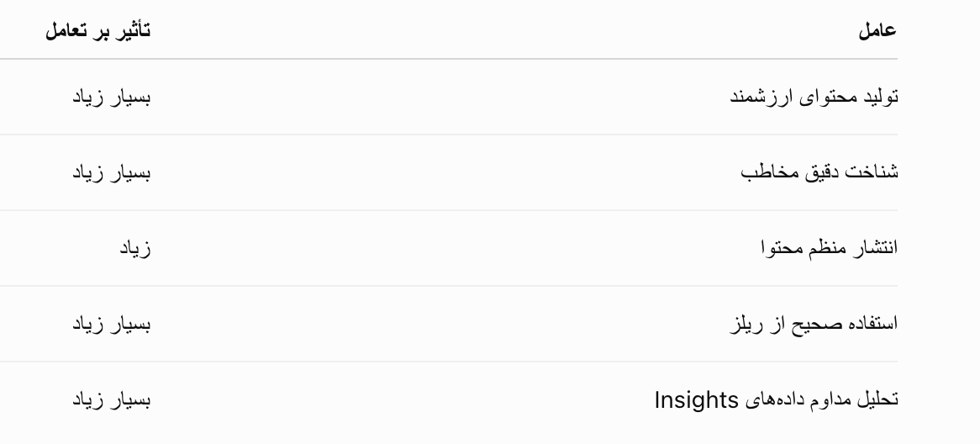Select the "انتشار منظم محتوا" factor cell
Viewport: 980px width, 444px height.
pos(830,248)
